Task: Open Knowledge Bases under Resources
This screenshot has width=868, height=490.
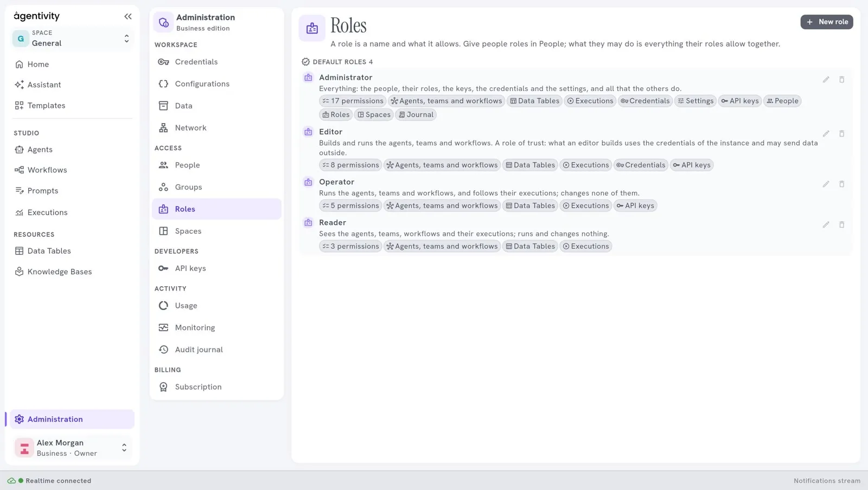Action: [x=72, y=272]
